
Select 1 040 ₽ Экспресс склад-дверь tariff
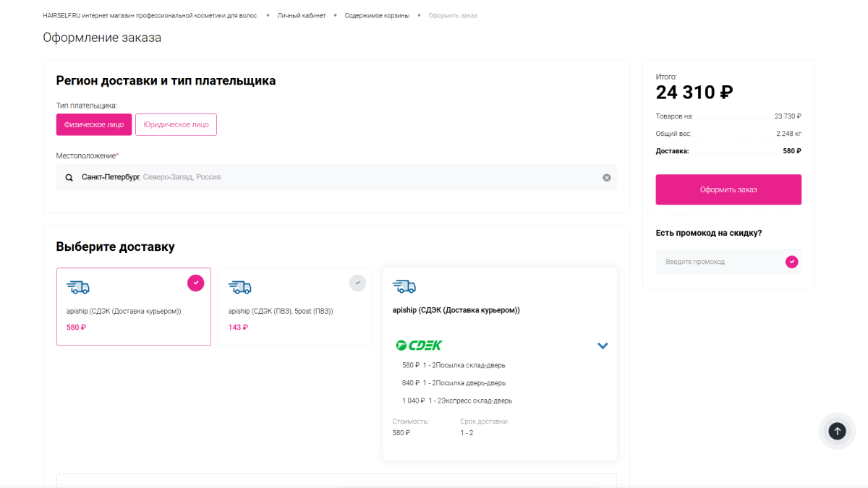pyautogui.click(x=456, y=401)
